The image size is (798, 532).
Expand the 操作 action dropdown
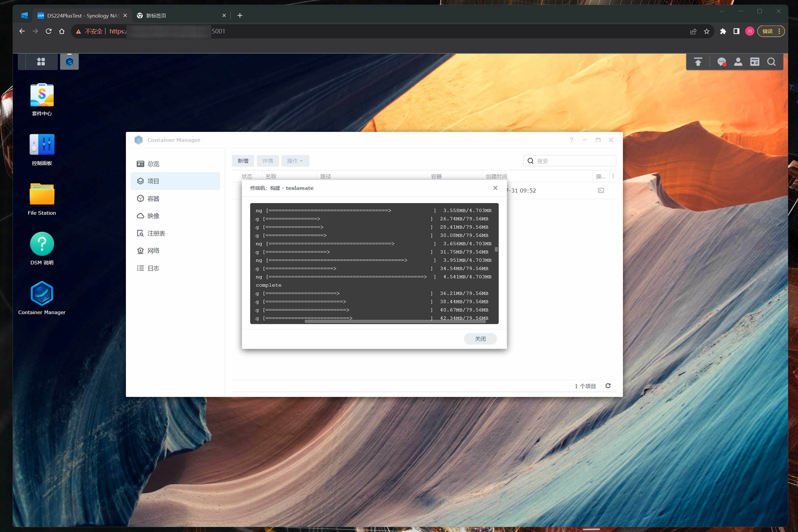[295, 161]
